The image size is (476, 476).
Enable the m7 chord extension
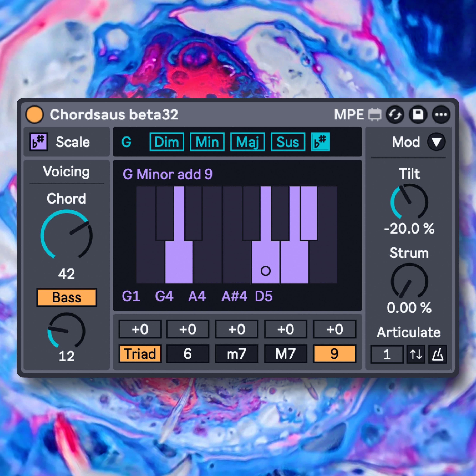tap(237, 354)
